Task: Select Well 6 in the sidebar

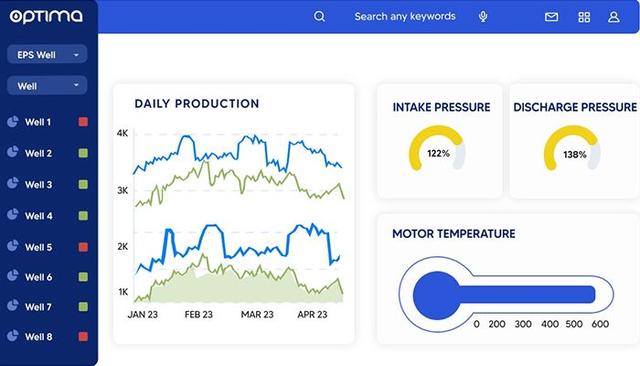Action: click(x=38, y=277)
